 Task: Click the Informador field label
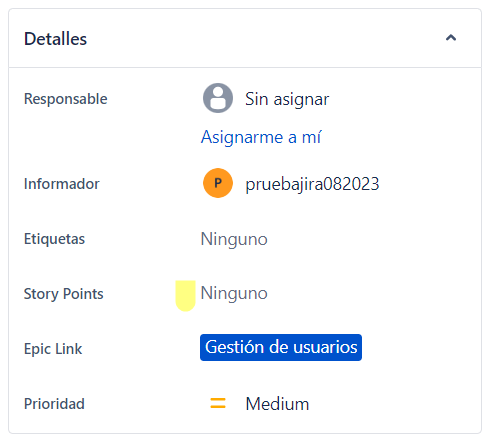62,184
